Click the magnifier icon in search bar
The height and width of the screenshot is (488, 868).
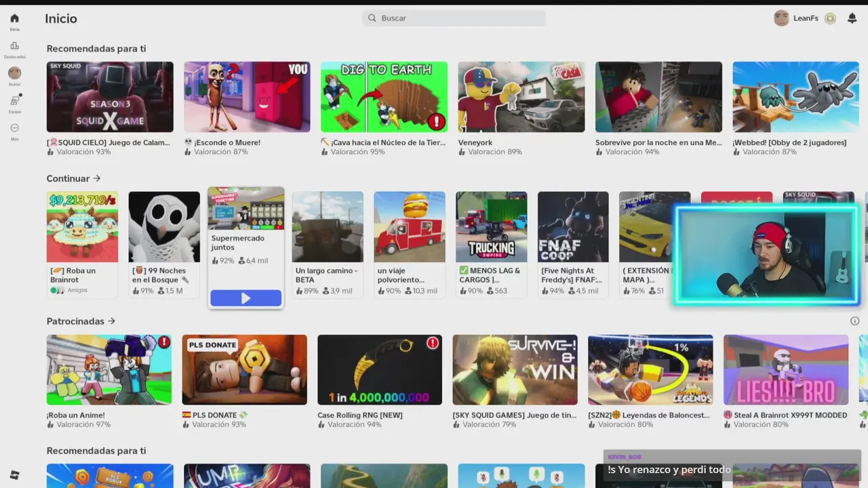pyautogui.click(x=372, y=18)
